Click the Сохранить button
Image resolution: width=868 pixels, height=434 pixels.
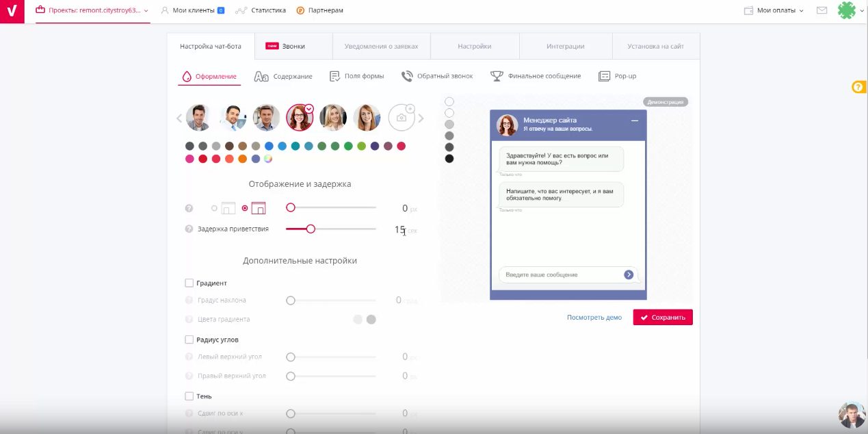pos(662,317)
